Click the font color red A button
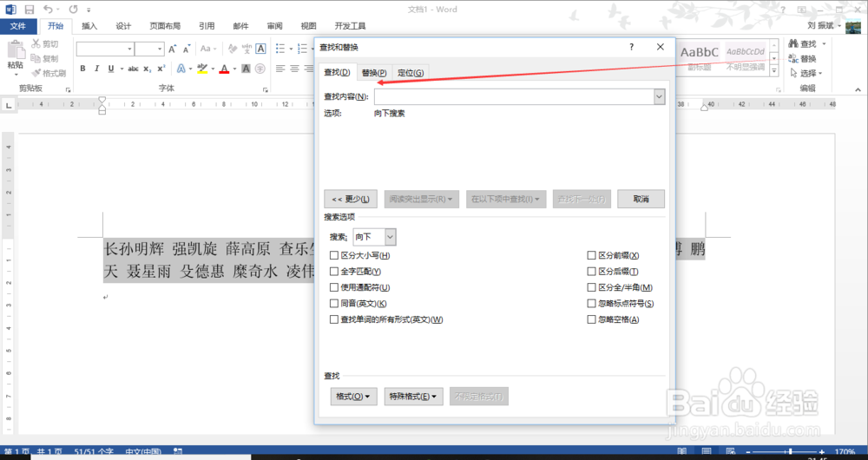The image size is (868, 460). [224, 69]
